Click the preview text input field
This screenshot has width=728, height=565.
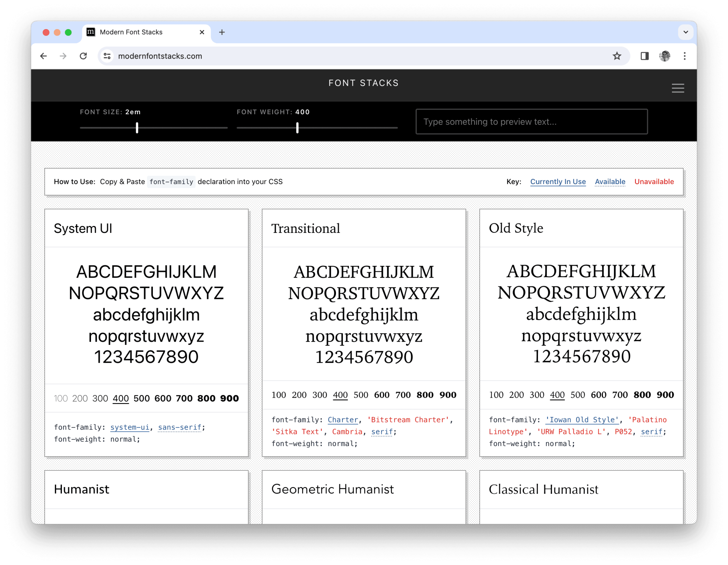point(531,122)
